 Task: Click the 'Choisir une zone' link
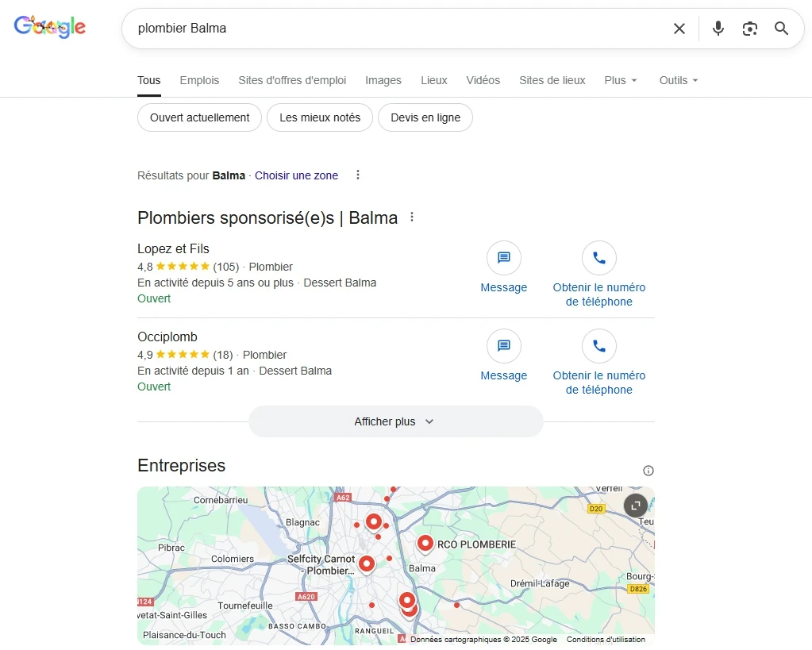(296, 175)
